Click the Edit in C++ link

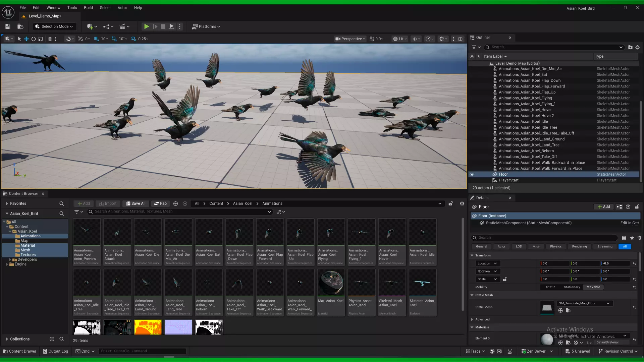point(630,223)
